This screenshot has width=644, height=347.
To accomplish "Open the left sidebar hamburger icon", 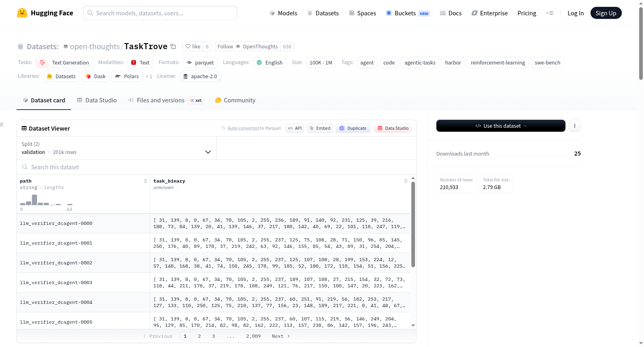I will click(x=2, y=125).
